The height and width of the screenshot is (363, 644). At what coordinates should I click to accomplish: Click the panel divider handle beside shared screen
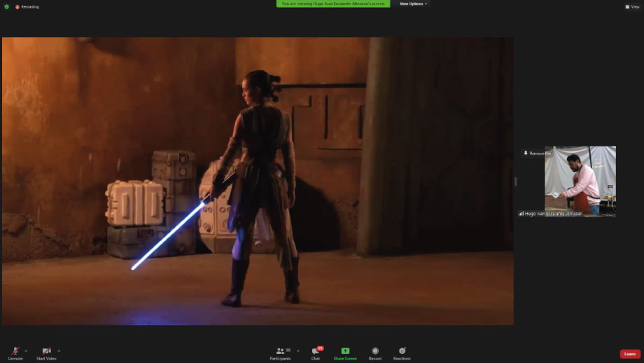coord(515,181)
